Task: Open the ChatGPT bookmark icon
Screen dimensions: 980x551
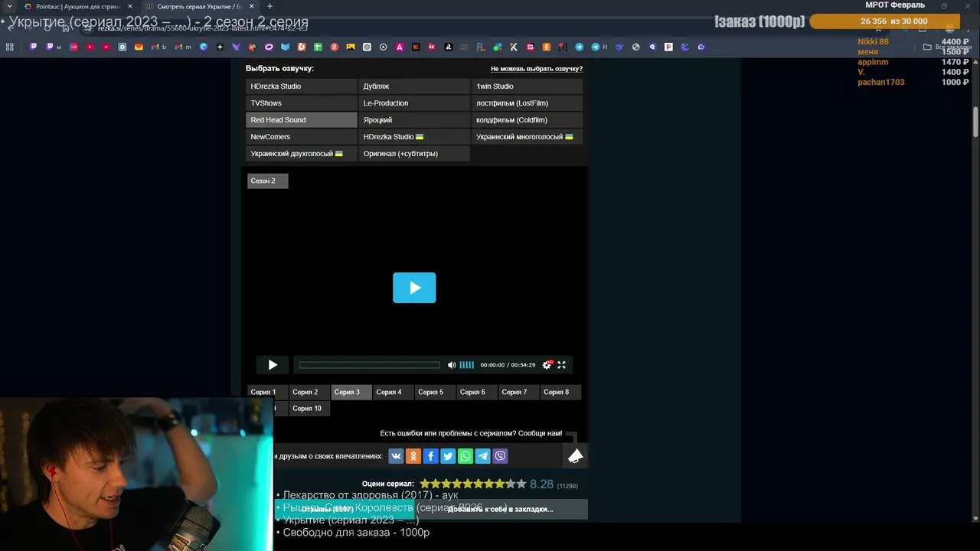Action: [367, 47]
